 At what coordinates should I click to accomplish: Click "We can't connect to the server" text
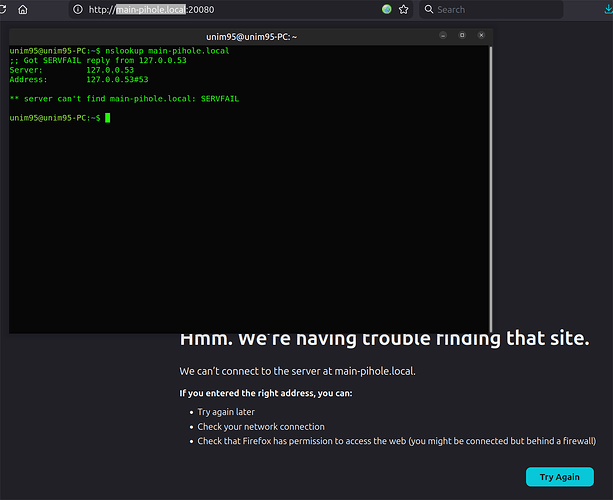tap(297, 371)
